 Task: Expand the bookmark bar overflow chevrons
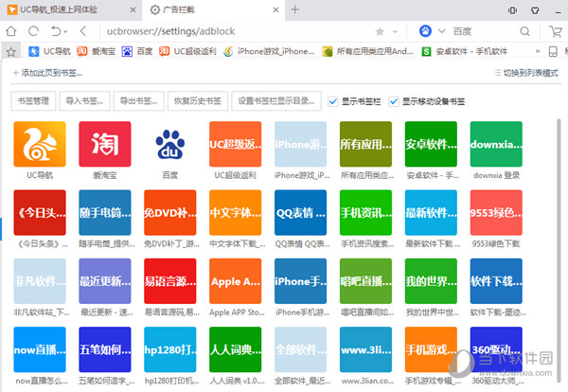click(538, 51)
